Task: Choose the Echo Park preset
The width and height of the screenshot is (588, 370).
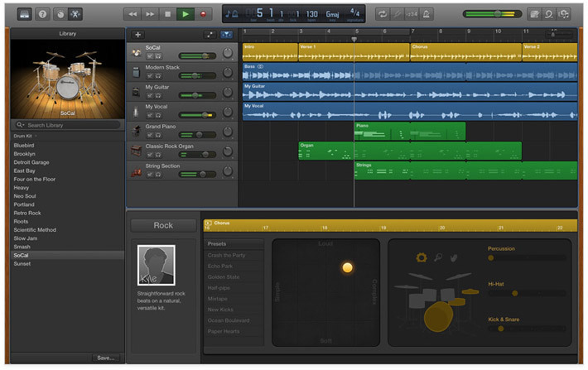Action: click(x=222, y=266)
